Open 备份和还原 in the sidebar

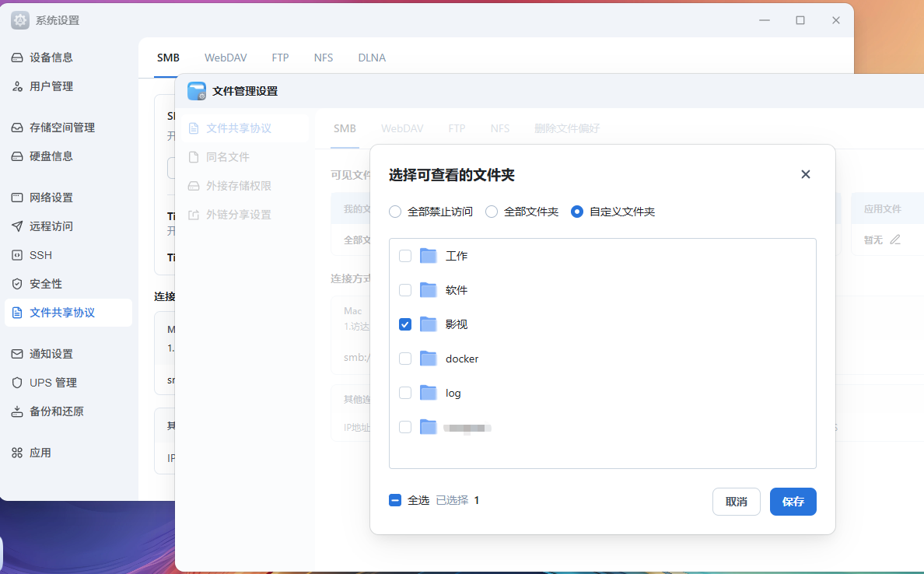pyautogui.click(x=57, y=411)
